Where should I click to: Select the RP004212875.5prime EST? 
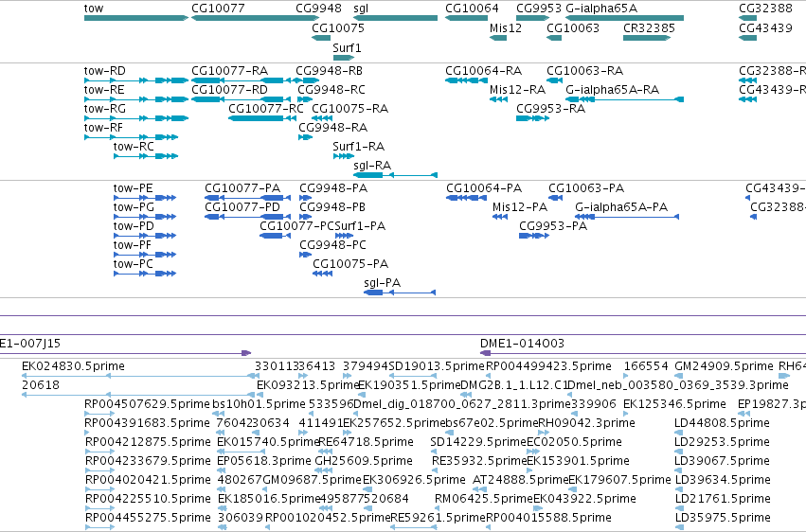(99, 452)
